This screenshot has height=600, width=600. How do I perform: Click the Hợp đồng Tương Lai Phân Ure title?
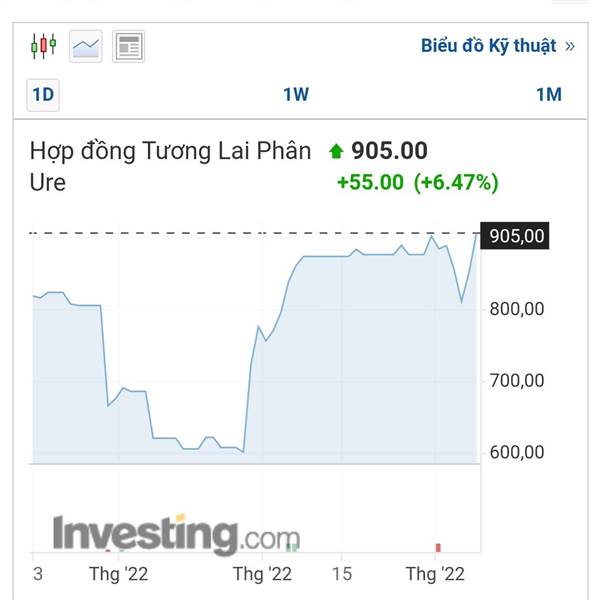click(x=170, y=166)
